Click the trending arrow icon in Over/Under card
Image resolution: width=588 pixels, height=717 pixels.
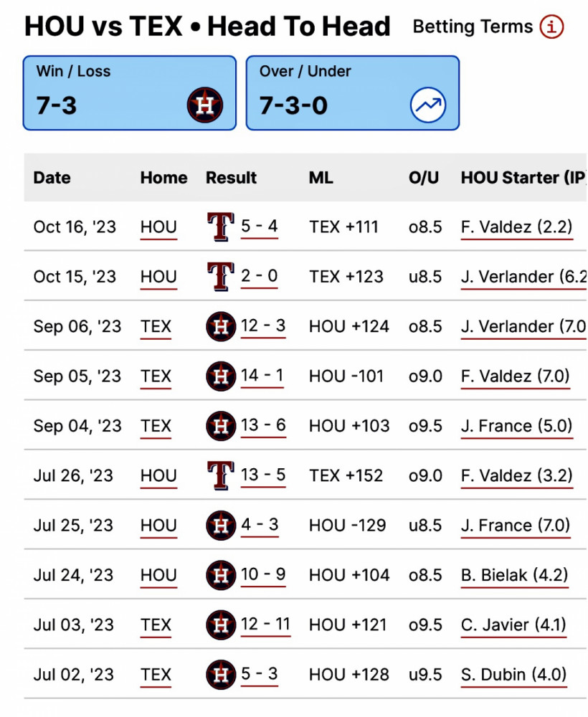(428, 105)
